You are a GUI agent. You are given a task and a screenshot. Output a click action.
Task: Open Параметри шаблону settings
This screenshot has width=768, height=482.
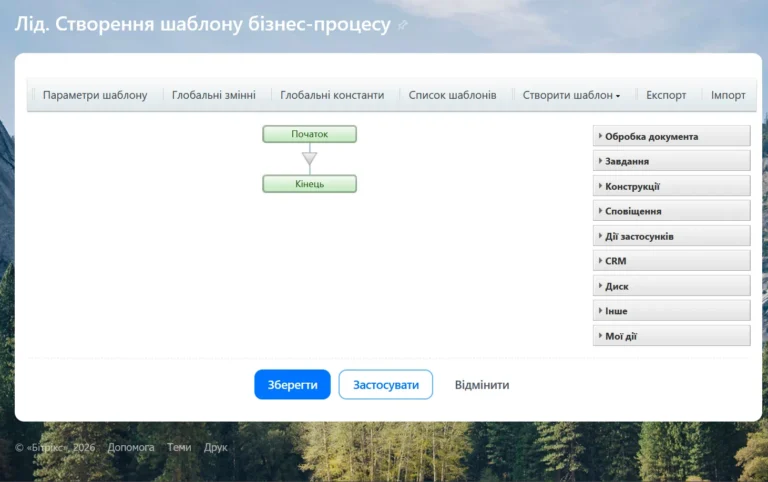[x=95, y=95]
